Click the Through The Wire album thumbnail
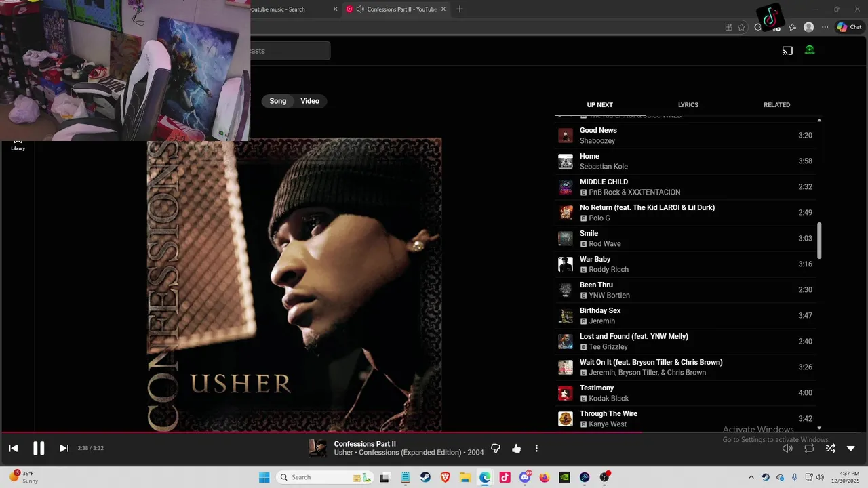 pos(565,419)
